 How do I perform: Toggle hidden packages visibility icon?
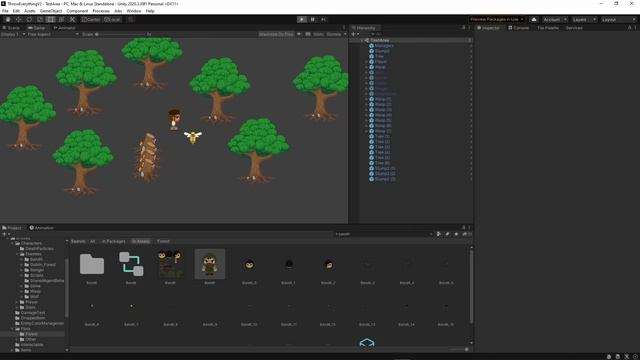pos(466,234)
